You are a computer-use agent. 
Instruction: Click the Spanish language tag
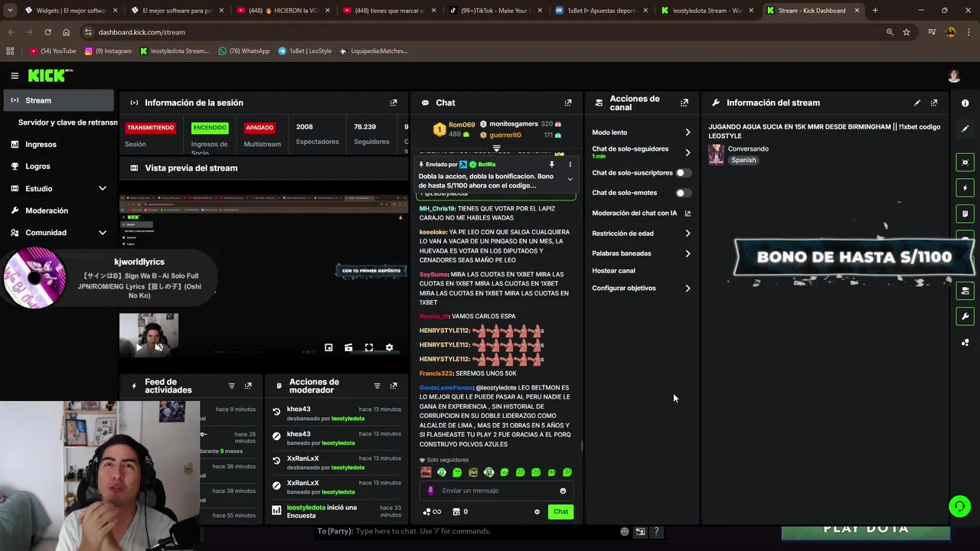click(x=743, y=161)
